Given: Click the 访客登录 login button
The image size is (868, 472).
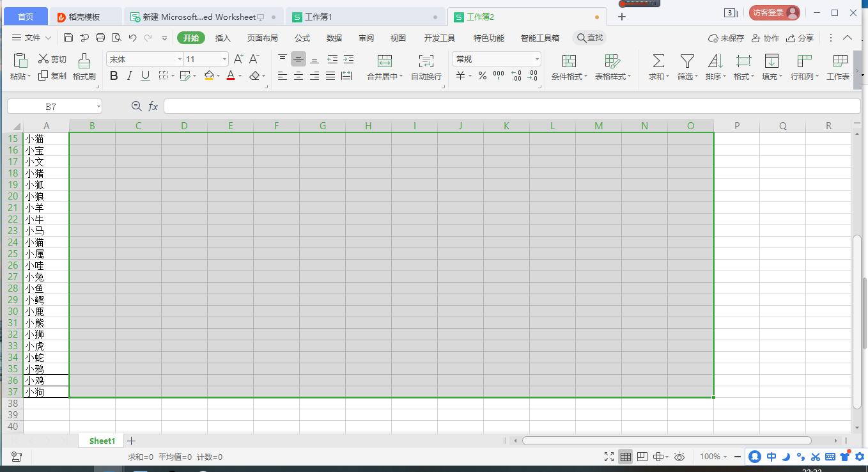Looking at the screenshot, I should pos(774,12).
